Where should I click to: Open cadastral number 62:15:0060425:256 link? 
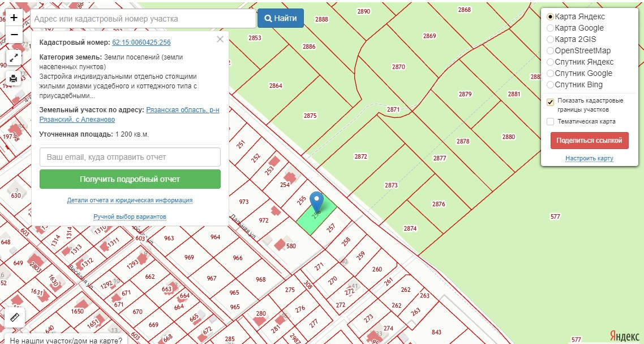click(x=141, y=43)
